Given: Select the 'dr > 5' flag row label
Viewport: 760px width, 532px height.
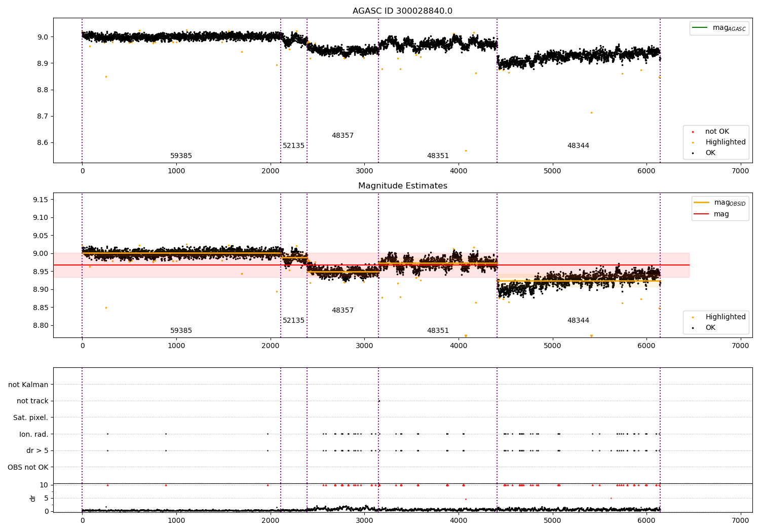Looking at the screenshot, I should [37, 451].
